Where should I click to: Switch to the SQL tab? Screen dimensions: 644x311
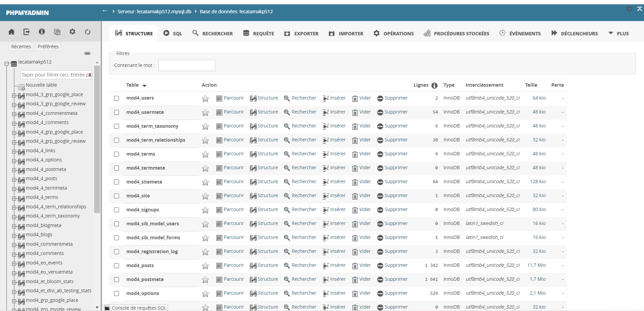[x=173, y=33]
